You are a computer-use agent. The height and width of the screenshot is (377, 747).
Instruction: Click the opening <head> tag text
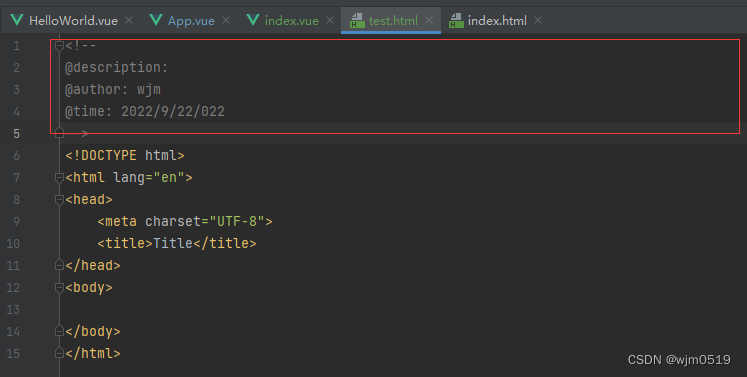click(x=89, y=199)
